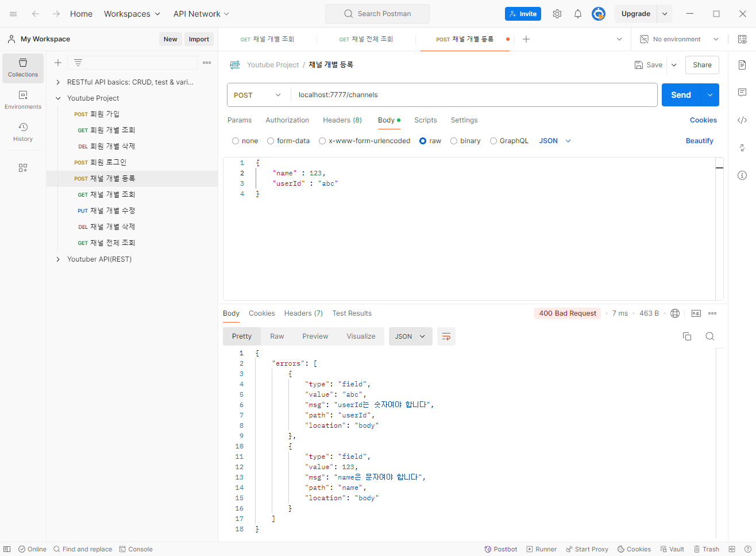Switch to the Params tab

coord(240,120)
